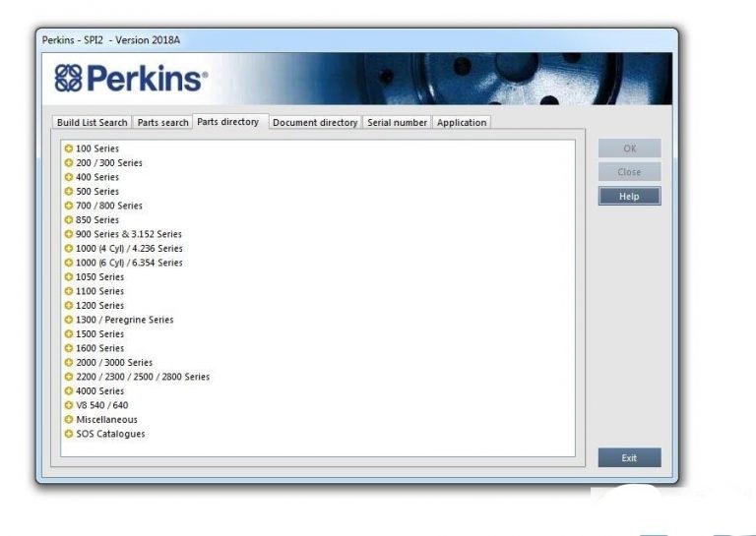Go to the Serial number tab
This screenshot has height=536, width=756.
[397, 122]
